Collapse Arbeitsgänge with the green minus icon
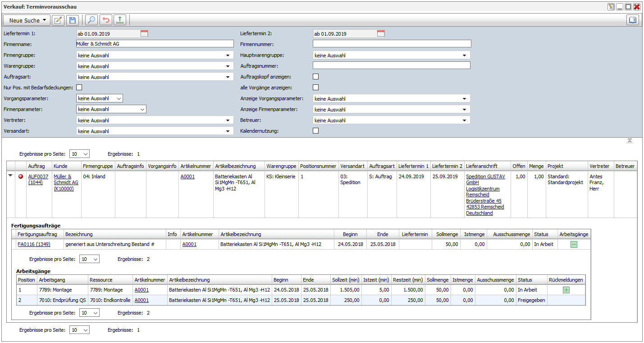The image size is (644, 343). click(574, 244)
